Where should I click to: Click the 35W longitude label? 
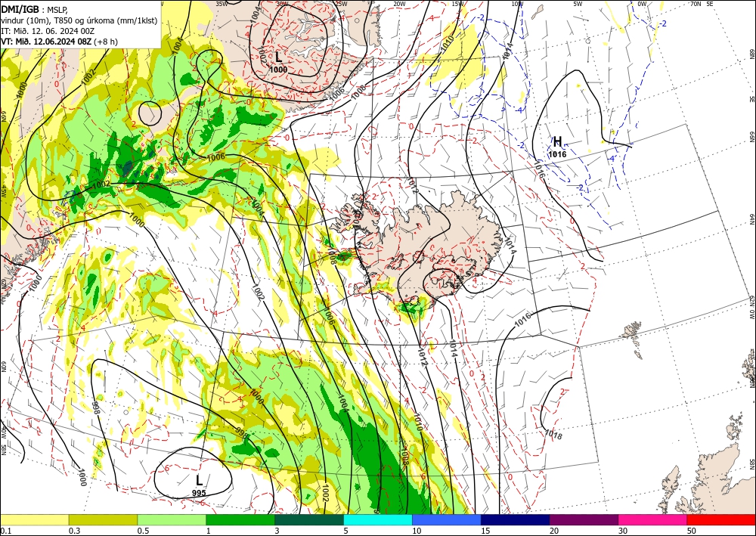(x=222, y=4)
